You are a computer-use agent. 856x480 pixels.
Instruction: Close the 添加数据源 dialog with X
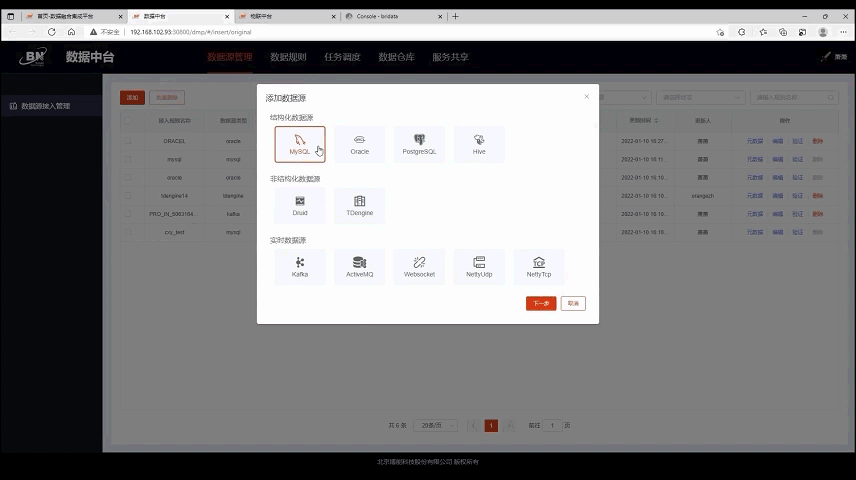coord(586,97)
